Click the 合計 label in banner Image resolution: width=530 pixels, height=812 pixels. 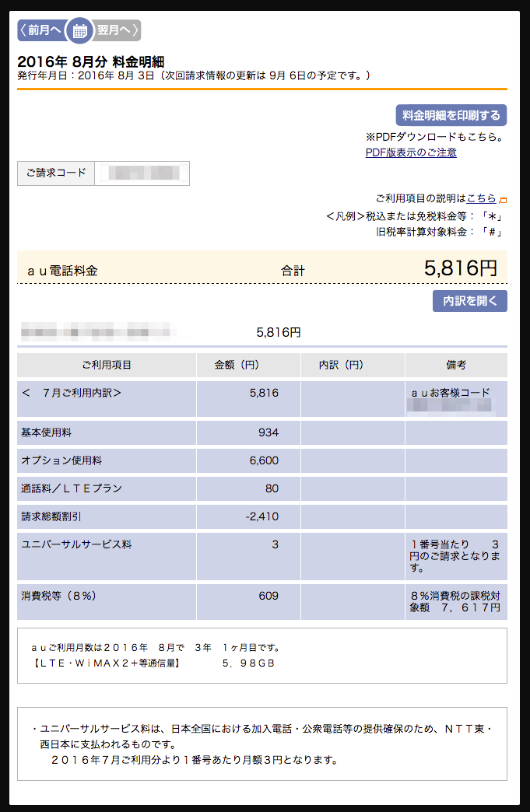pos(293,271)
